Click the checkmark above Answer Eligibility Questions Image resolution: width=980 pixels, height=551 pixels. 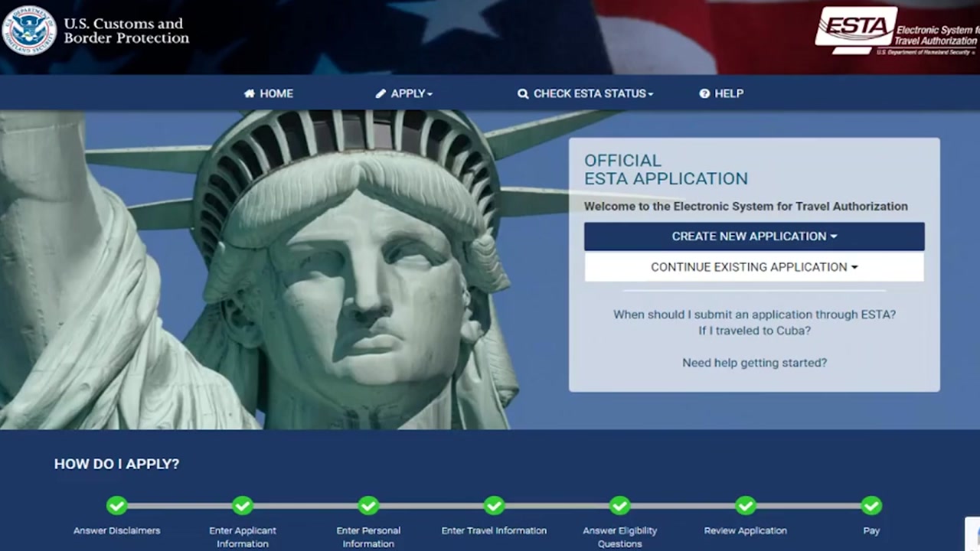(619, 506)
